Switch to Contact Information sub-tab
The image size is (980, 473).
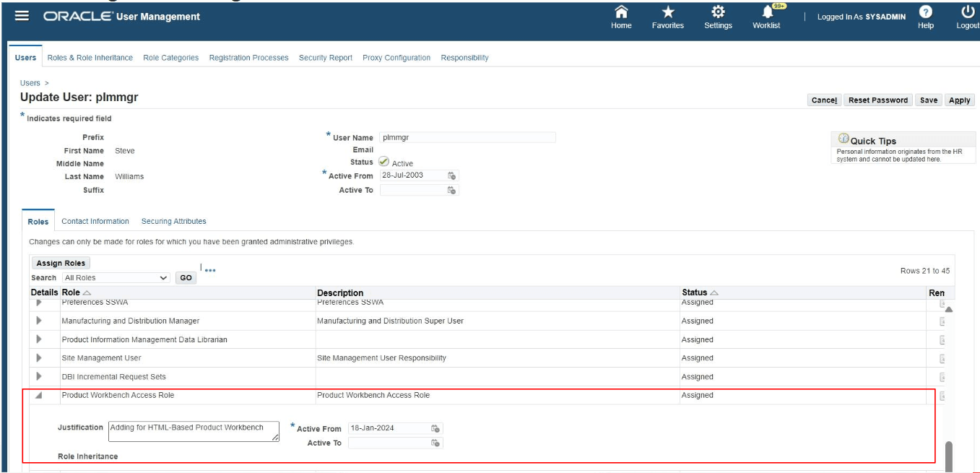[x=95, y=222]
